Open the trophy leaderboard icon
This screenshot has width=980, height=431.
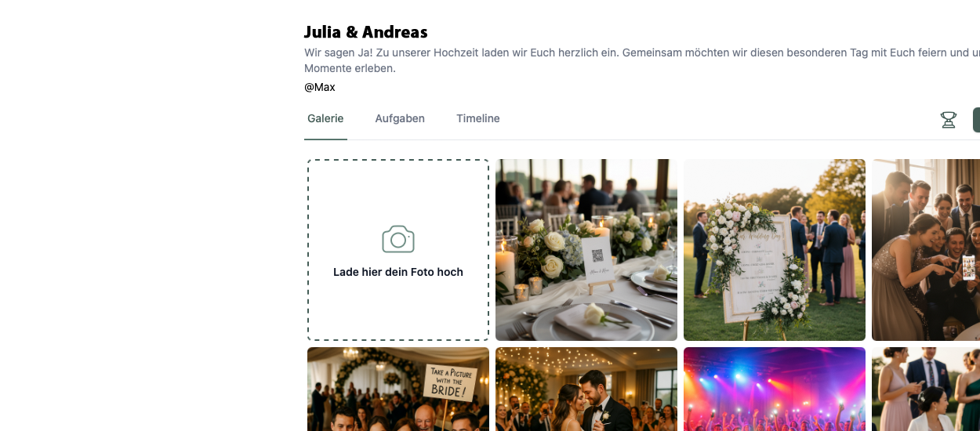point(949,120)
